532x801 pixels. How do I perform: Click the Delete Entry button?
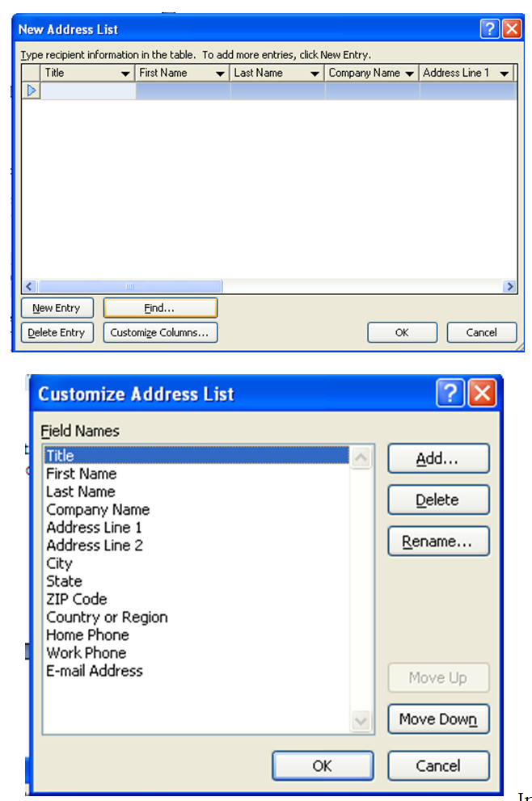(57, 332)
